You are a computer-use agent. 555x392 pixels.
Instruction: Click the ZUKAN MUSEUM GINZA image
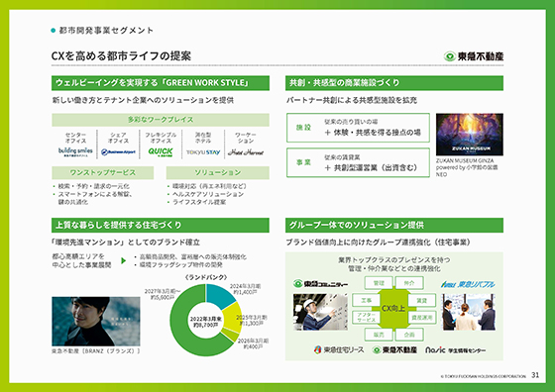click(x=470, y=135)
